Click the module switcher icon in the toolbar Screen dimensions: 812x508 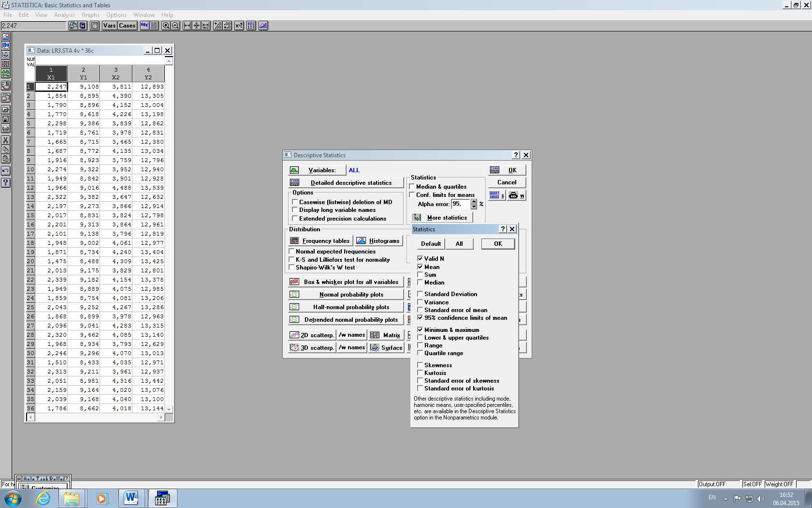[73, 26]
